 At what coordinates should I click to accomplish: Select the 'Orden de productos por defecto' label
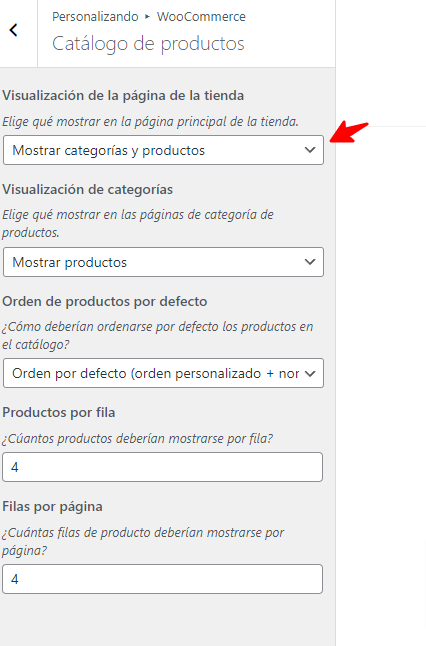pyautogui.click(x=105, y=302)
